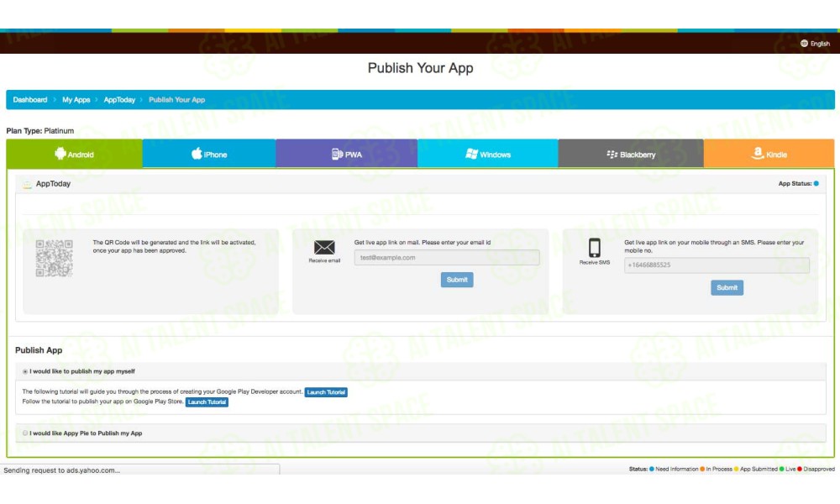840x504 pixels.
Task: Click the AppToday app icon
Action: 27,184
